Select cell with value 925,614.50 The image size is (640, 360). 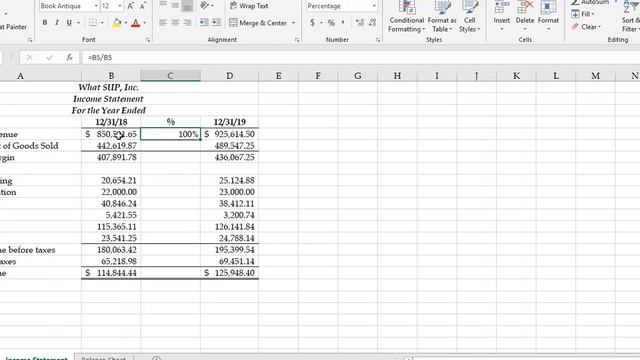[230, 134]
